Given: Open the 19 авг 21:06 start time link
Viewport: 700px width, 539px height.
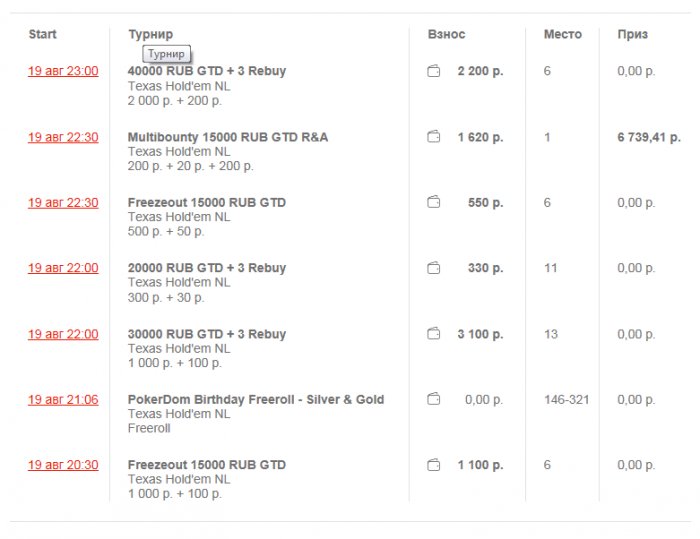Looking at the screenshot, I should click(x=63, y=400).
